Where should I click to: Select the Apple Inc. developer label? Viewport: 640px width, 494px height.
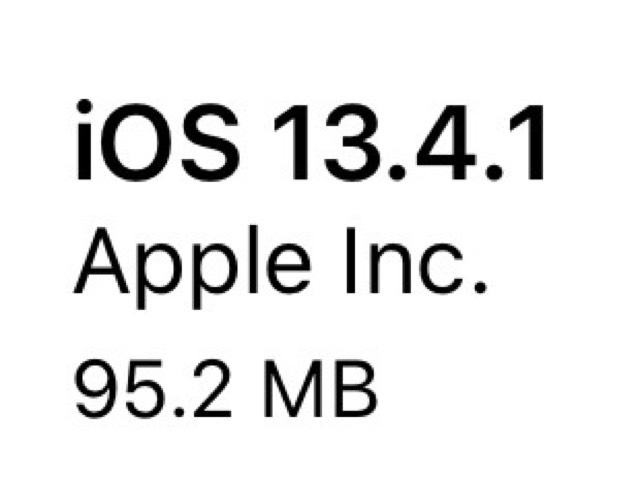(x=280, y=267)
